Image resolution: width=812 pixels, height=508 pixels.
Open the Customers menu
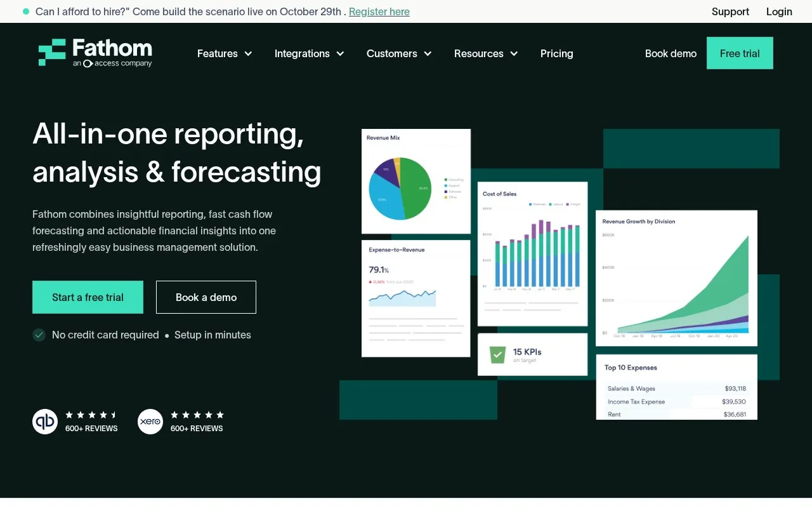pyautogui.click(x=399, y=53)
